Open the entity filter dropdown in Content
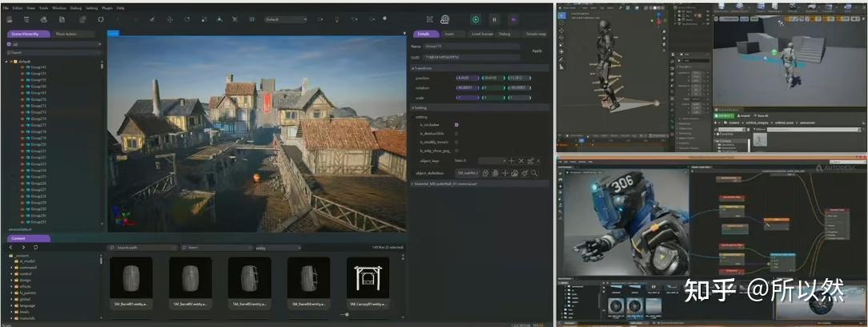This screenshot has height=327, width=868. tap(277, 248)
